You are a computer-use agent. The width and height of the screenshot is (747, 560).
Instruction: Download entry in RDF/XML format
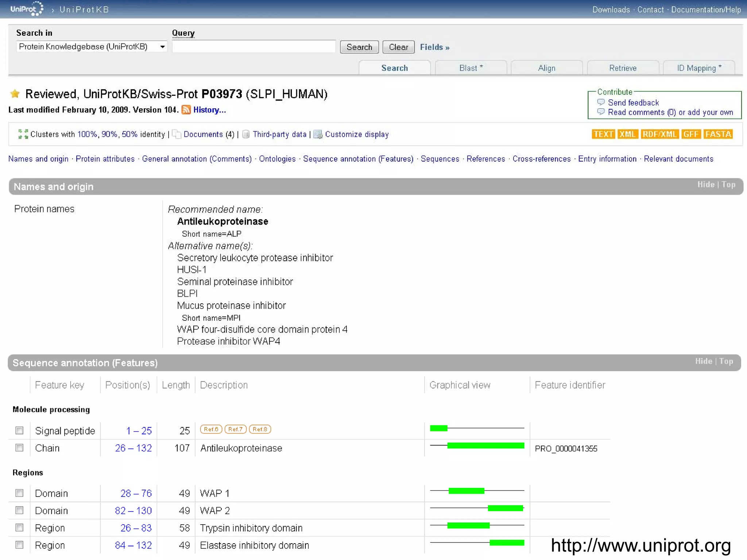(x=659, y=134)
